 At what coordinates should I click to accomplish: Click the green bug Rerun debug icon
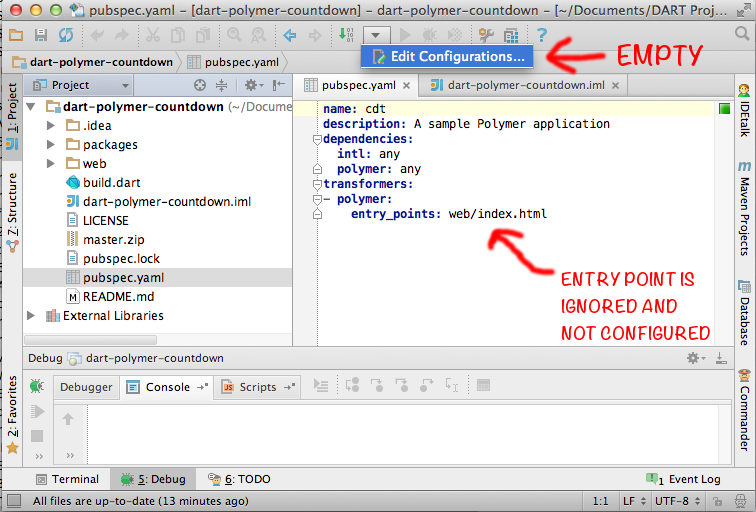pos(37,386)
